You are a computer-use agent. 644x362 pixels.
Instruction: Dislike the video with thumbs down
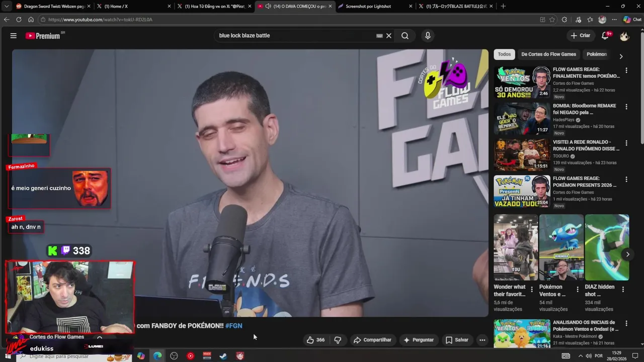click(x=338, y=340)
